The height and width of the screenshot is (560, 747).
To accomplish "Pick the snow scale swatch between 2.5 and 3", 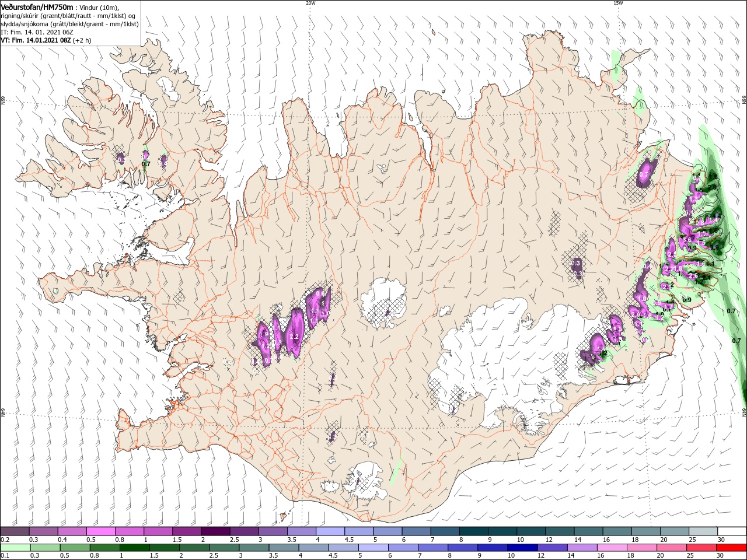I will [x=244, y=531].
